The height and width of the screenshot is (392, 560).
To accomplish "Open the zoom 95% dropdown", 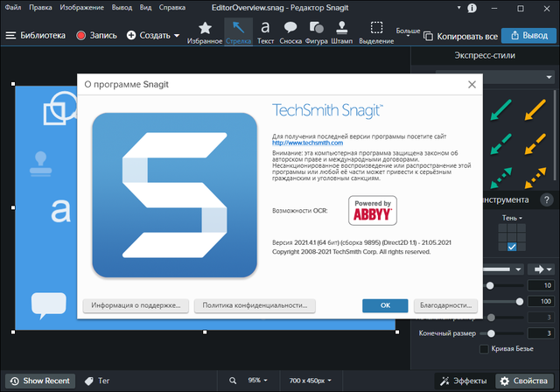I will click(x=258, y=381).
